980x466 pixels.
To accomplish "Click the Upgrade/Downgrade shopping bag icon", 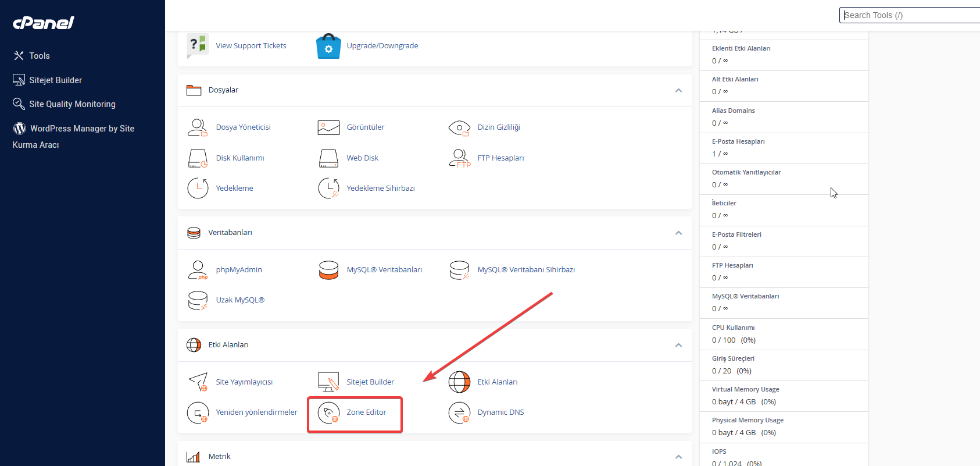I will coord(328,46).
